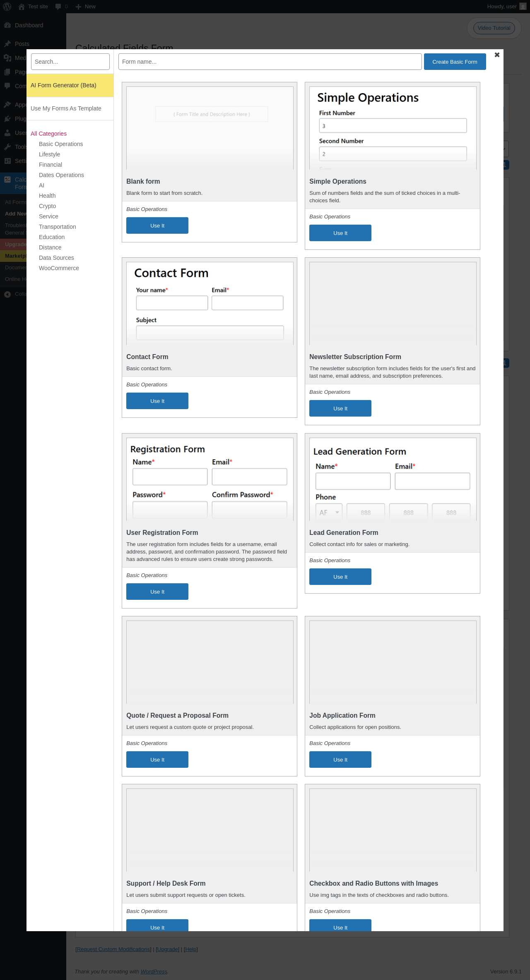The width and height of the screenshot is (530, 980).
Task: Click the Checkbox and Radio Buttons with Images title
Action: [373, 883]
